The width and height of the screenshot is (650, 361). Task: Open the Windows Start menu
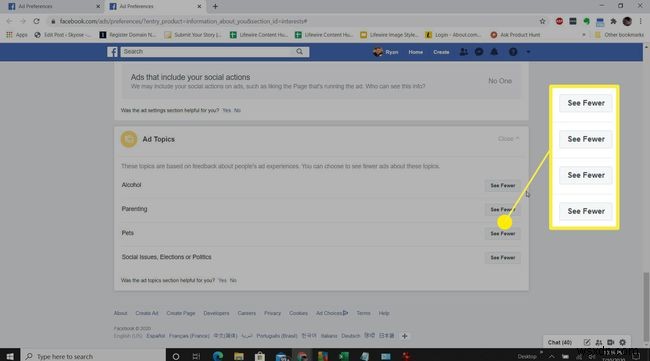pyautogui.click(x=10, y=356)
